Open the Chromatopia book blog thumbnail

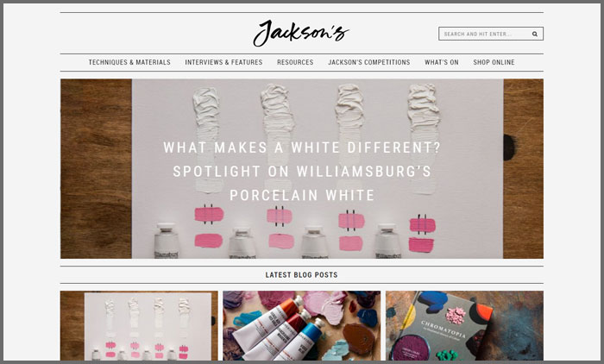pos(464,326)
